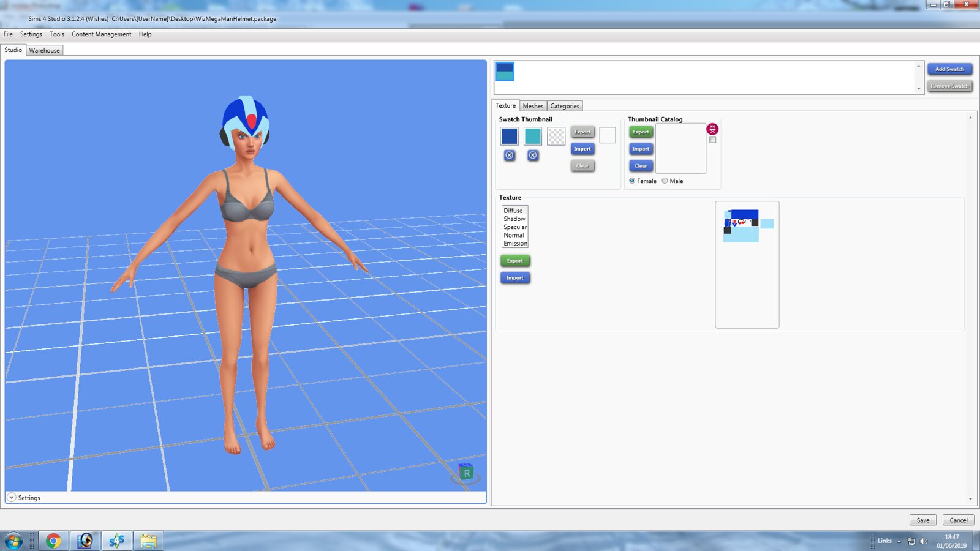980x551 pixels.
Task: Switch to the Meshes tab
Action: pyautogui.click(x=533, y=106)
